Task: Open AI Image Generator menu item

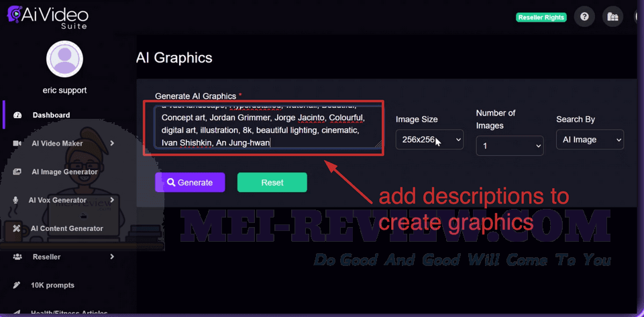Action: click(65, 172)
